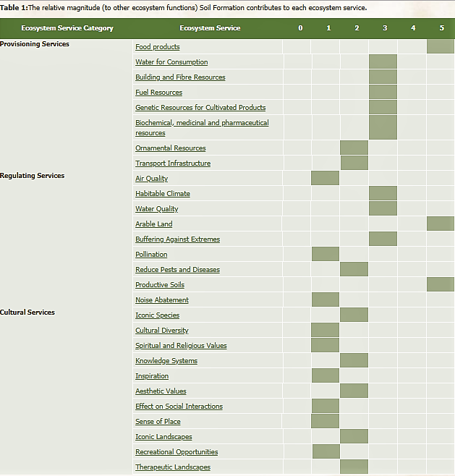Open the Therapeutic Landscapes link
The width and height of the screenshot is (455, 476).
pos(173,467)
